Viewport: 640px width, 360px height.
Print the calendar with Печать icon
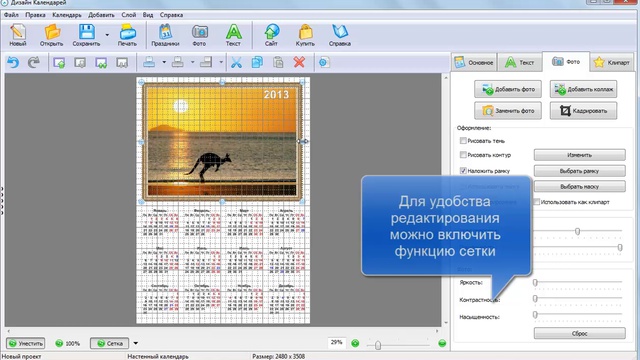click(x=127, y=35)
